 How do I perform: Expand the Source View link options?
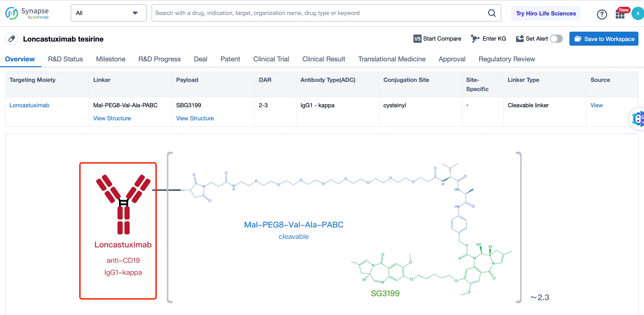point(596,105)
